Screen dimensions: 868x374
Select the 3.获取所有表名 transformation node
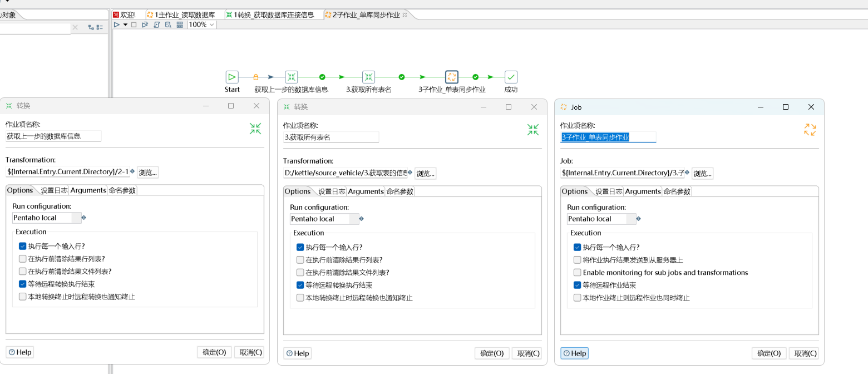tap(368, 77)
